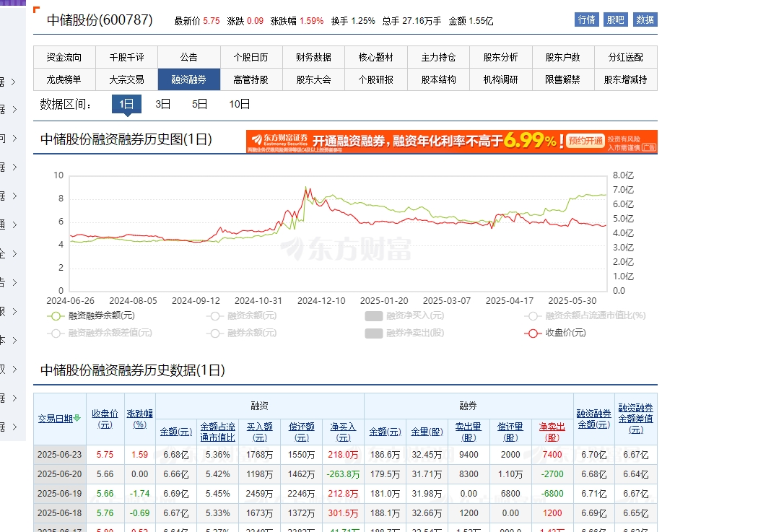Toggle 融券余额(元) legend series
Screen dimensions: 784x532
tap(241, 333)
